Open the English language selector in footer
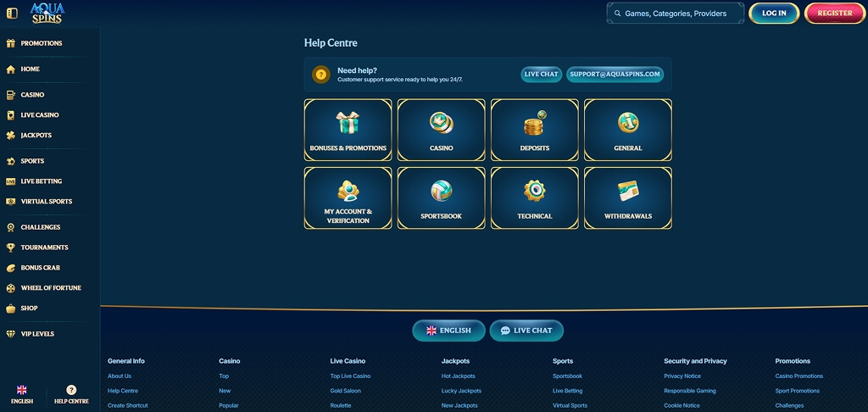868x412 pixels. click(x=448, y=331)
